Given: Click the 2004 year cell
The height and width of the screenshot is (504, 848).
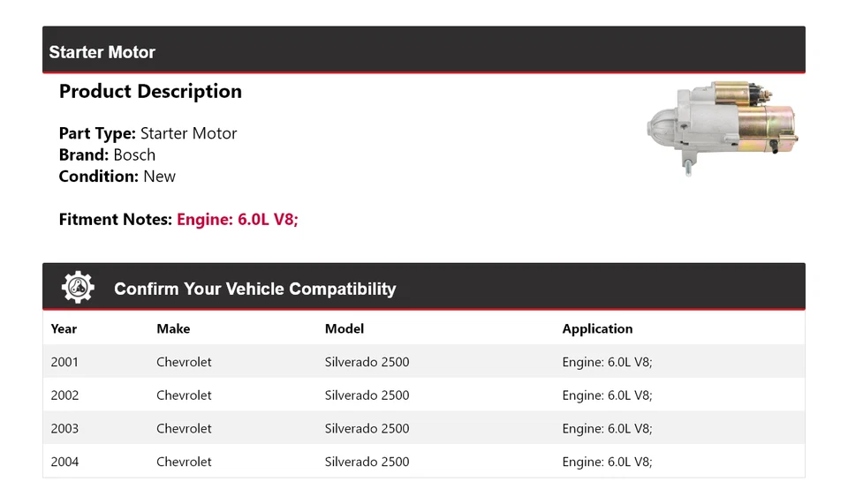Looking at the screenshot, I should pos(64,462).
